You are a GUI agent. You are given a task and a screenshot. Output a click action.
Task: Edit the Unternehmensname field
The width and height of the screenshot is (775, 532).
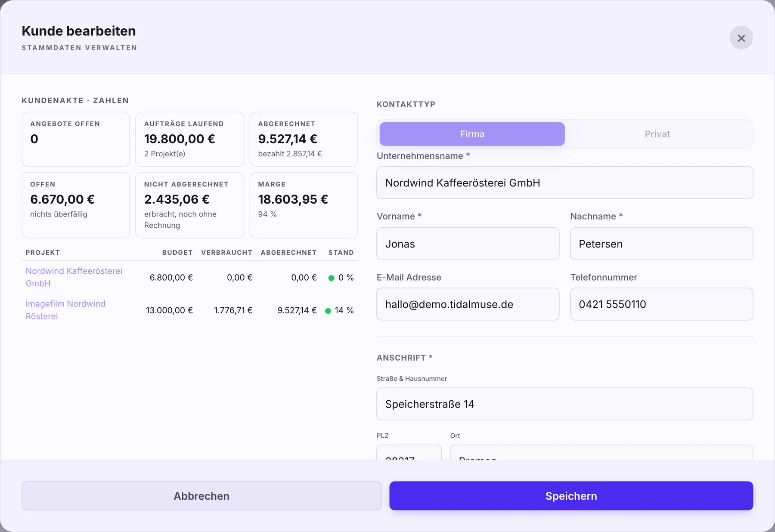[564, 183]
